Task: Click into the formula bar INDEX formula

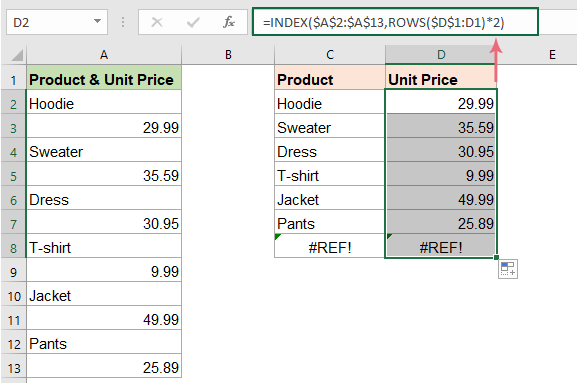Action: (395, 22)
